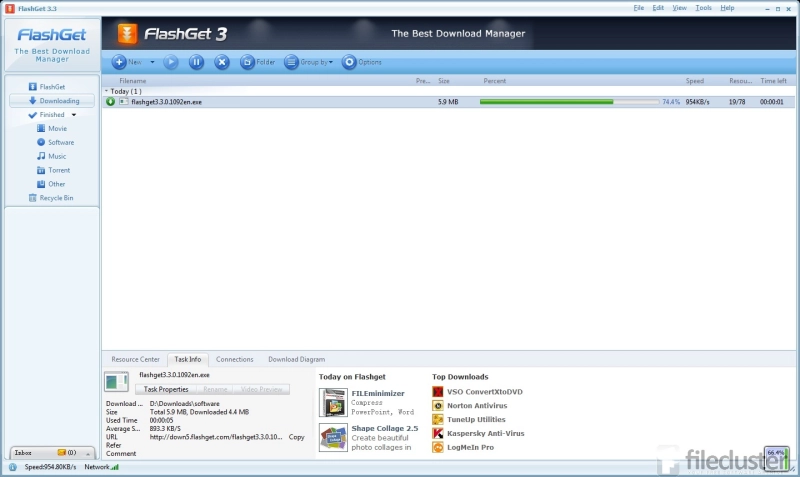Viewport: 800px width, 477px height.
Task: Select the Finished category
Action: pos(46,115)
